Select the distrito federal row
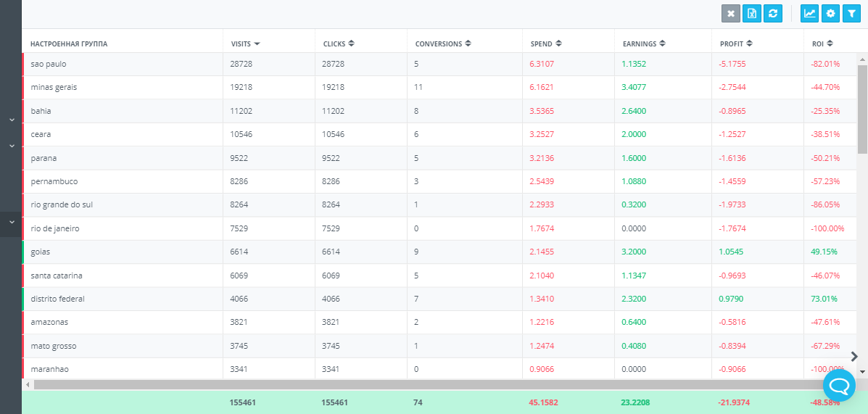868x414 pixels. coord(439,298)
